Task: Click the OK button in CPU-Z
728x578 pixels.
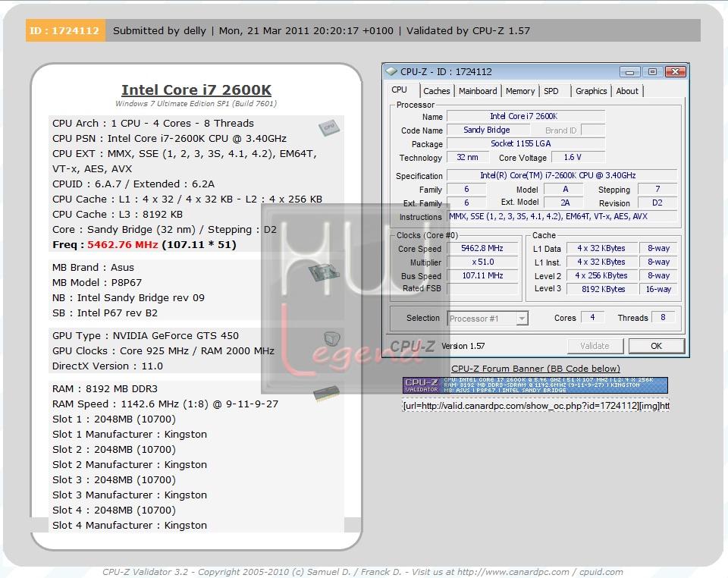Action: tap(656, 346)
